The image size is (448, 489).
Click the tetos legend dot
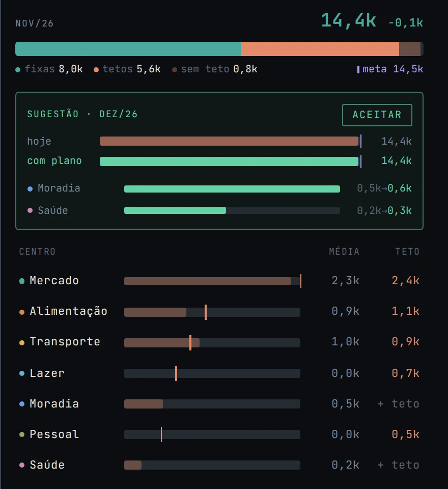coord(96,70)
